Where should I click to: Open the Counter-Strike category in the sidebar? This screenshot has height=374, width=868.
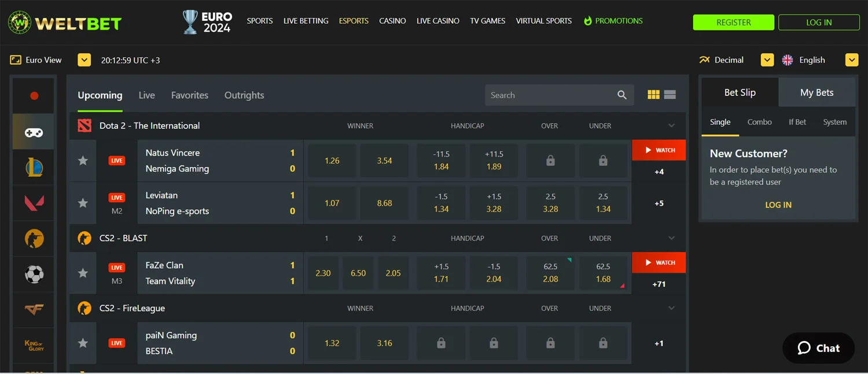click(33, 239)
